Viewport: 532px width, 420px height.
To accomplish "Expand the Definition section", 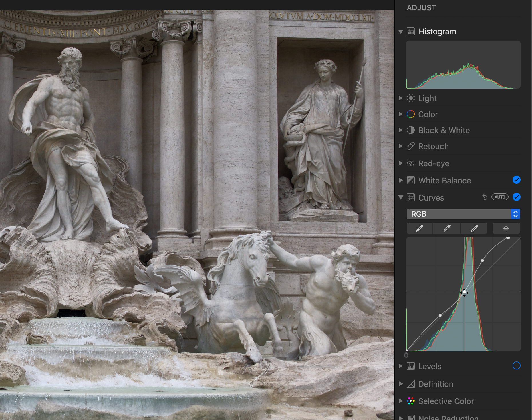I will [401, 384].
